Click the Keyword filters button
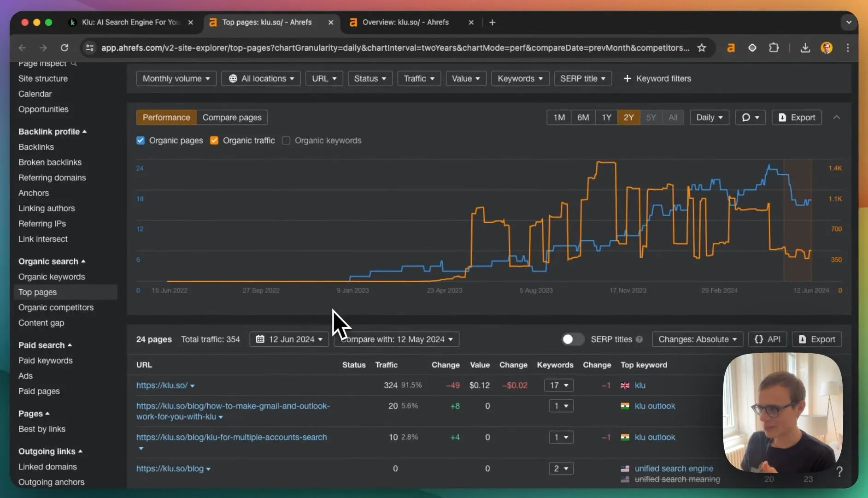This screenshot has width=868, height=498. 657,78
